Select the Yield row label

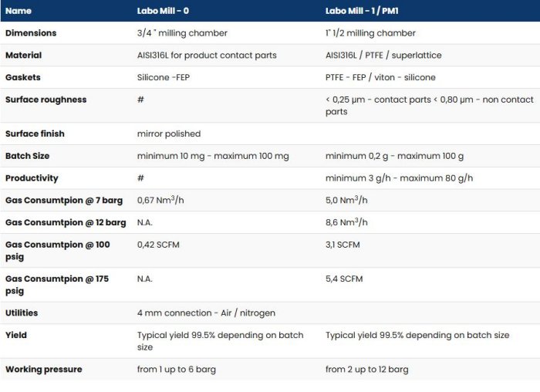pos(16,336)
